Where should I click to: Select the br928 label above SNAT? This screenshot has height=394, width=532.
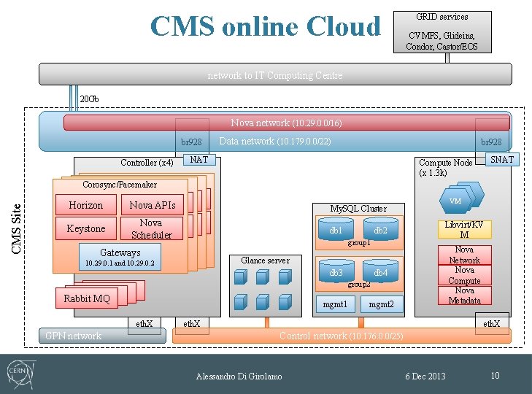(491, 142)
